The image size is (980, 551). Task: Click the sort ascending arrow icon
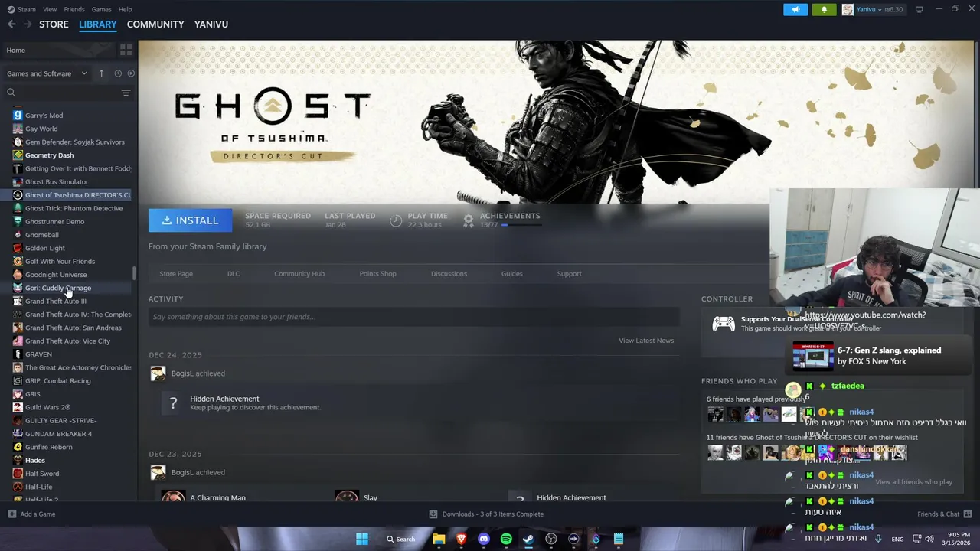101,73
